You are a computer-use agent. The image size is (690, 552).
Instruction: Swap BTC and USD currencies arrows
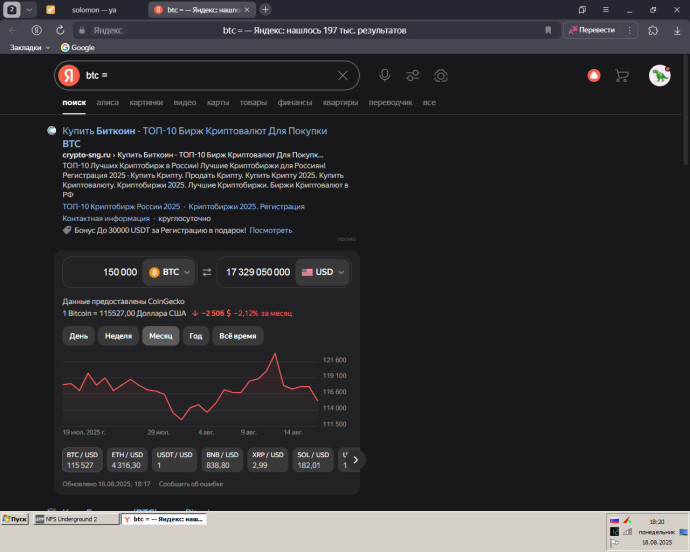(x=207, y=272)
